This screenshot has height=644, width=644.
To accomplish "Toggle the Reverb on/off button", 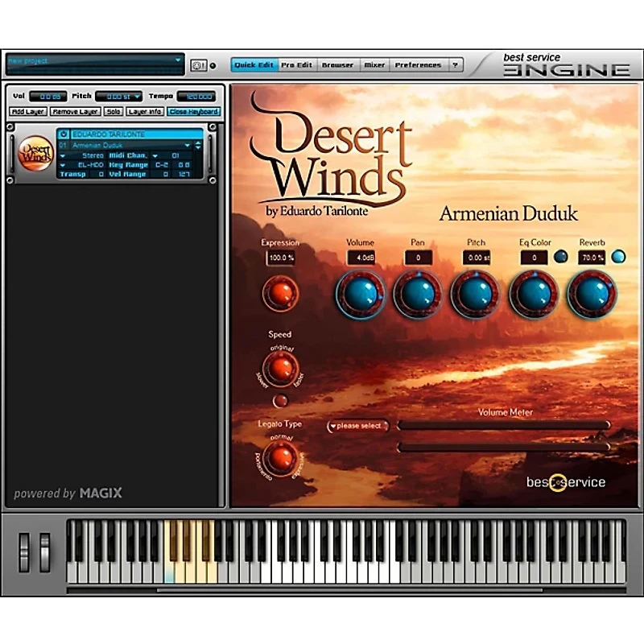I will tap(618, 257).
